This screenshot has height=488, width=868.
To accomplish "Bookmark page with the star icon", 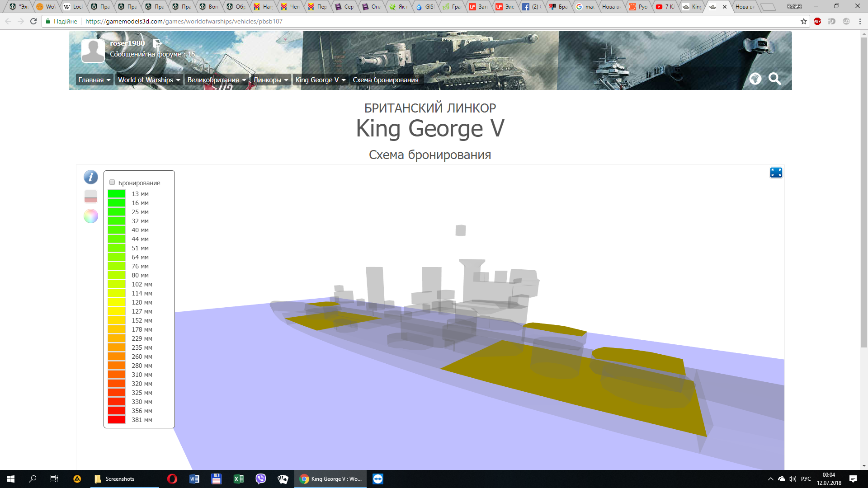I will 804,21.
